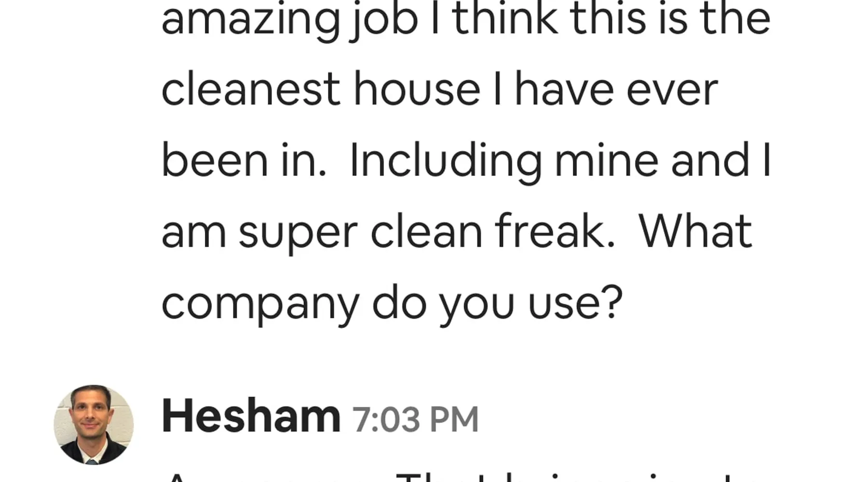Click the word "amazing" in the message
This screenshot has width=868, height=482.
click(x=250, y=20)
